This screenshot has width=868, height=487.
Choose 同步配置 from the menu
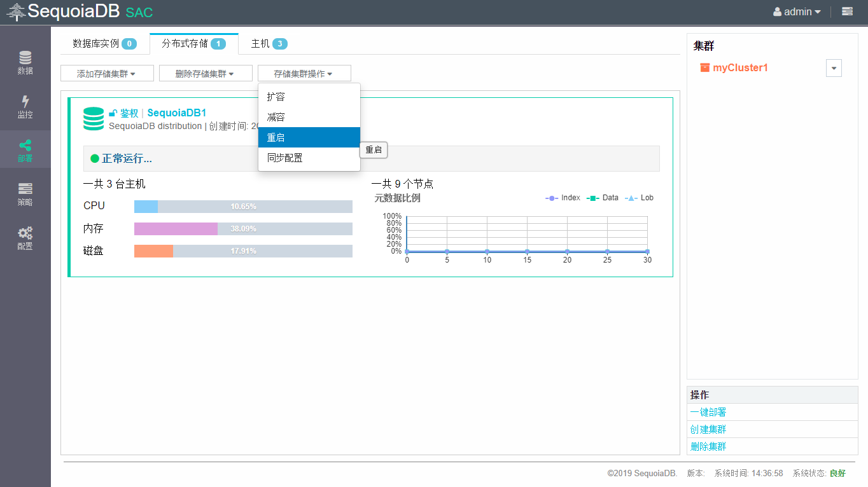click(309, 158)
